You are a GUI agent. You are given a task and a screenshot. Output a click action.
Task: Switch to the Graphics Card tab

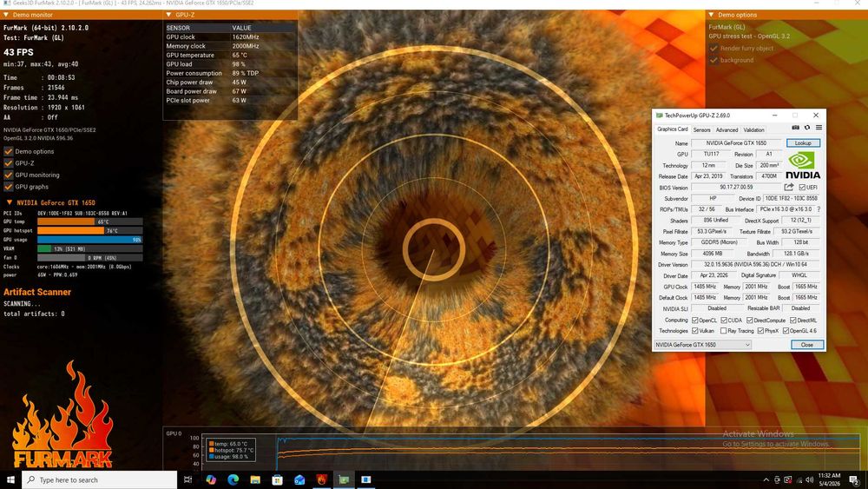coord(672,129)
